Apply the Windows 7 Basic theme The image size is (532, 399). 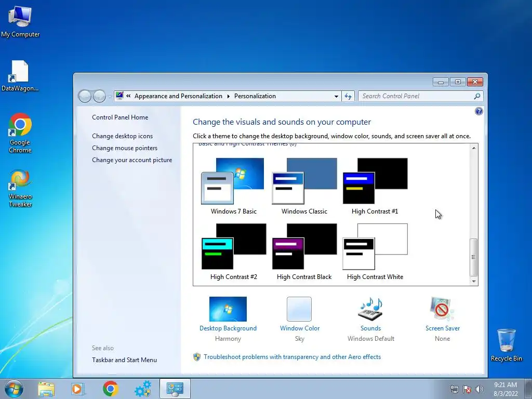233,187
